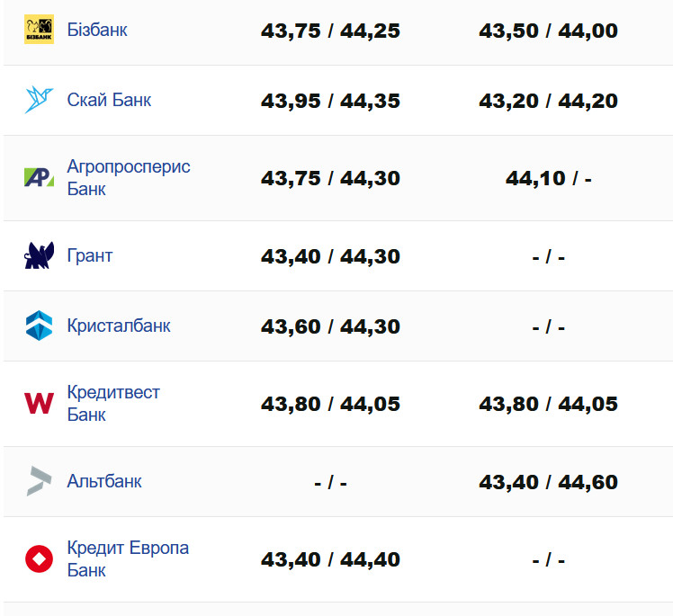Visit the Альтбанк name link
The width and height of the screenshot is (673, 616).
pyautogui.click(x=104, y=481)
